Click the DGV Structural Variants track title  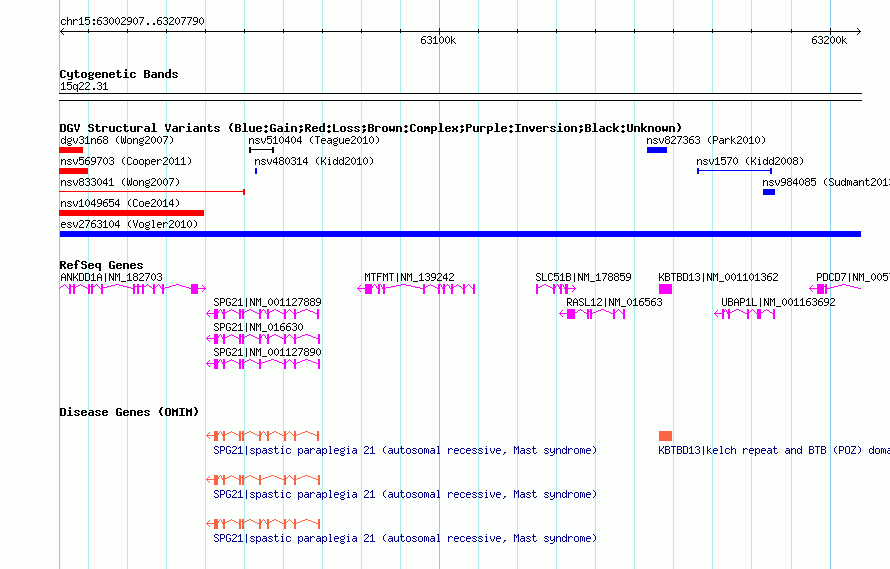370,128
